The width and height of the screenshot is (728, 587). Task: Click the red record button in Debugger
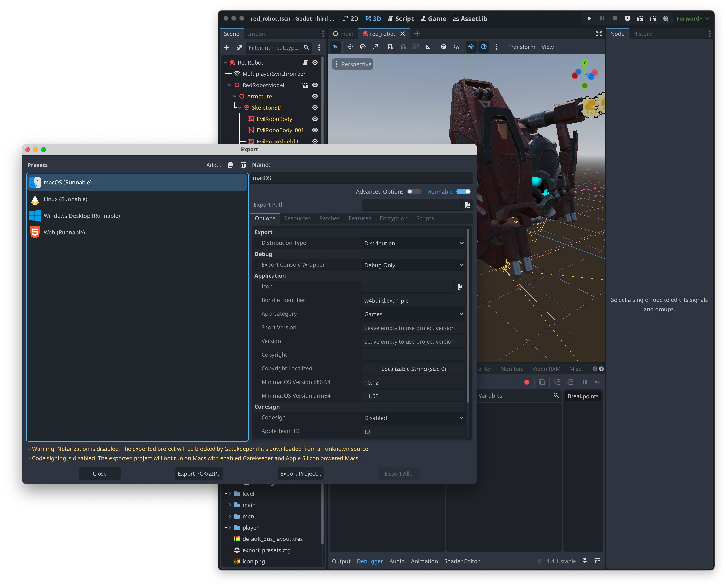[x=527, y=382]
